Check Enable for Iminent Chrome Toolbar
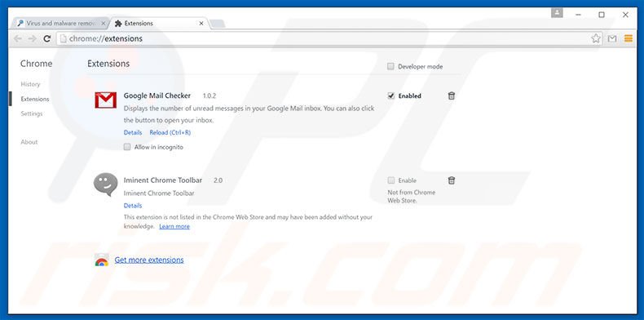 [x=391, y=180]
